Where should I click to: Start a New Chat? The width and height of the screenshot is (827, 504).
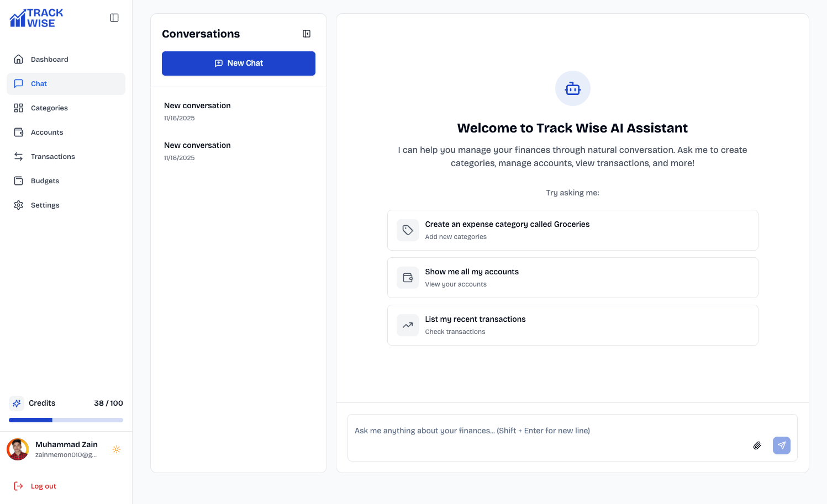click(x=238, y=63)
